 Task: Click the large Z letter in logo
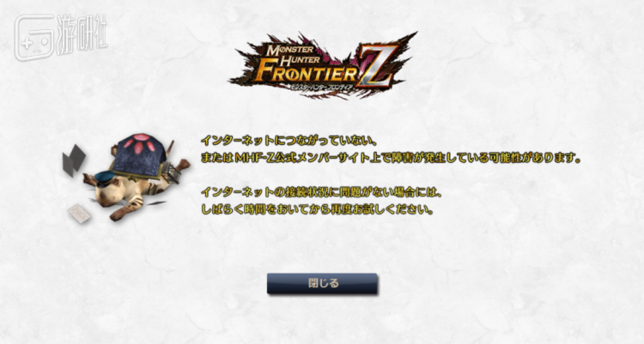[x=376, y=65]
